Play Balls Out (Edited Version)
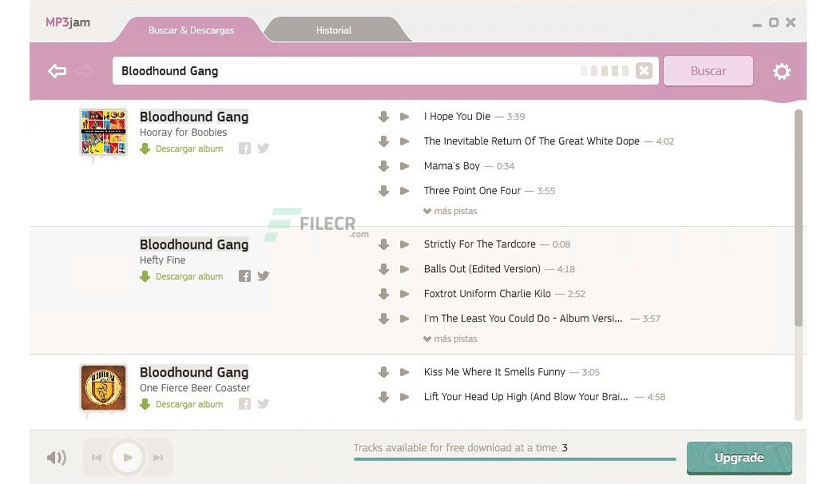This screenshot has height=484, width=836. 405,269
